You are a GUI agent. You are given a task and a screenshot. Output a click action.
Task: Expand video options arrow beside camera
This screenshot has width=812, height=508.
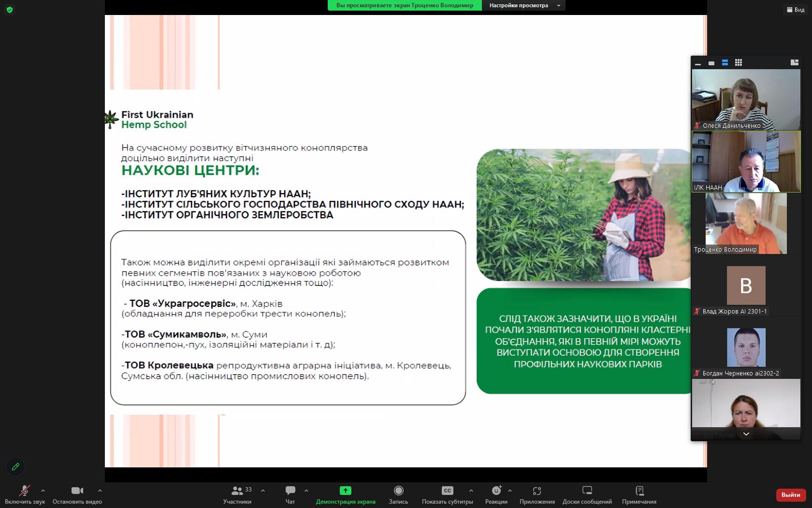100,491
